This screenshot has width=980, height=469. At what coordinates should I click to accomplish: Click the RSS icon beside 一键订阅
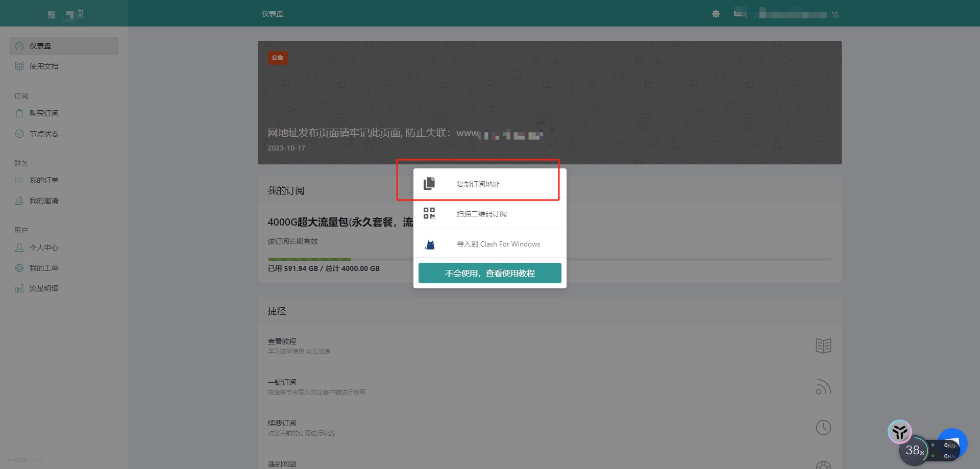point(823,387)
